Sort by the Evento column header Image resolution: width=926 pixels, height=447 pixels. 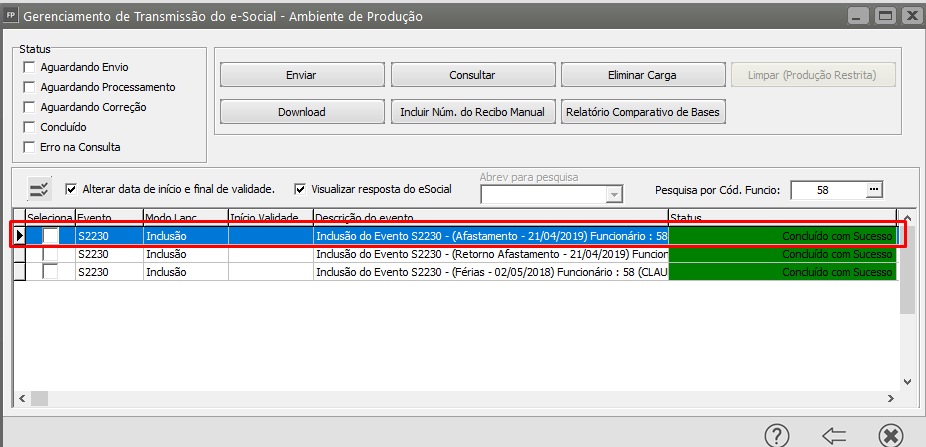[x=109, y=217]
